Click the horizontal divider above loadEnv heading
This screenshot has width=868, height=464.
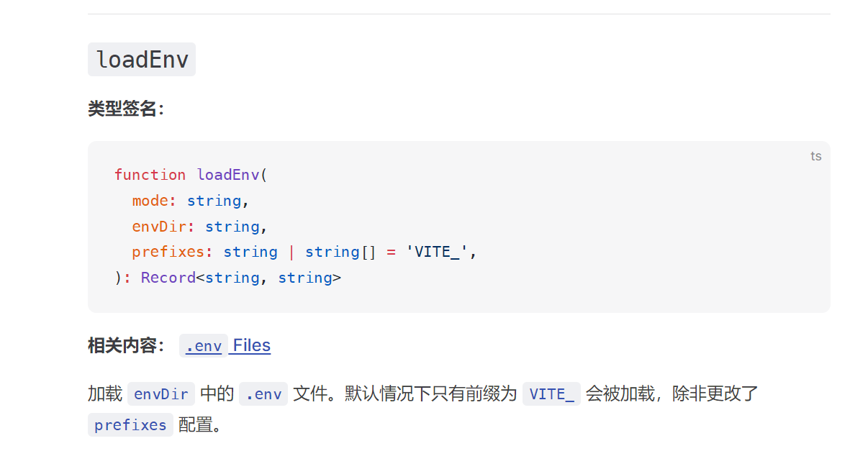point(459,14)
